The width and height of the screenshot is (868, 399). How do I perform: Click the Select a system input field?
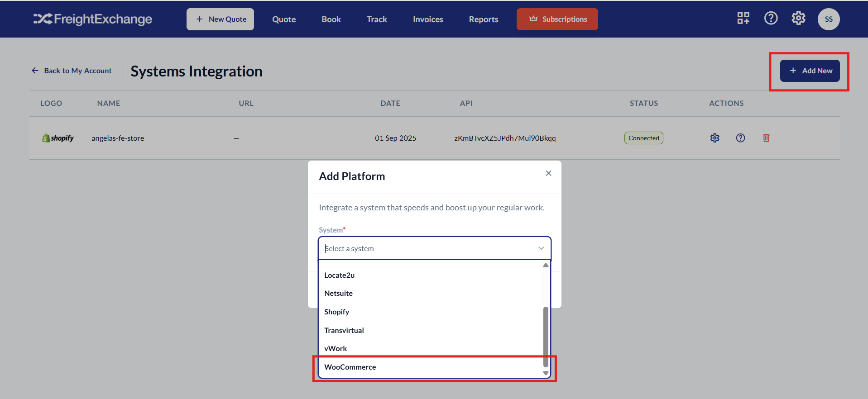click(x=434, y=248)
